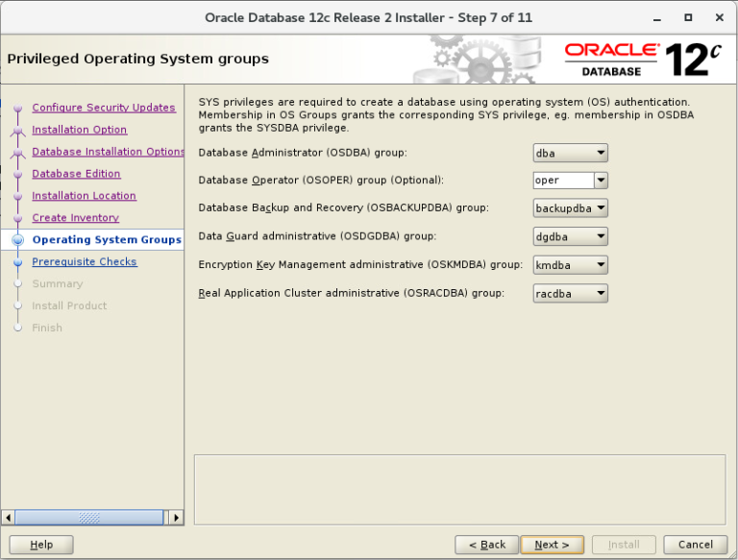Image resolution: width=738 pixels, height=560 pixels.
Task: Click the left arrow of sidebar scrollbar
Action: tap(8, 518)
